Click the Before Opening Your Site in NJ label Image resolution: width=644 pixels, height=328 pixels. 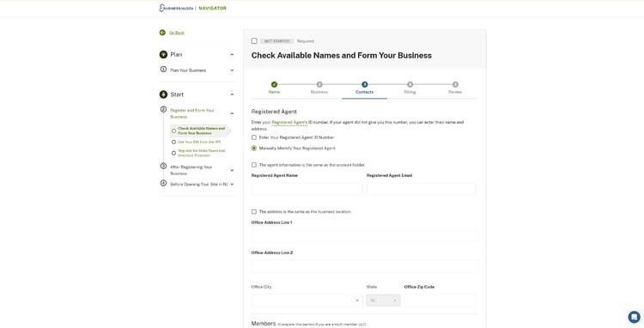pos(199,185)
